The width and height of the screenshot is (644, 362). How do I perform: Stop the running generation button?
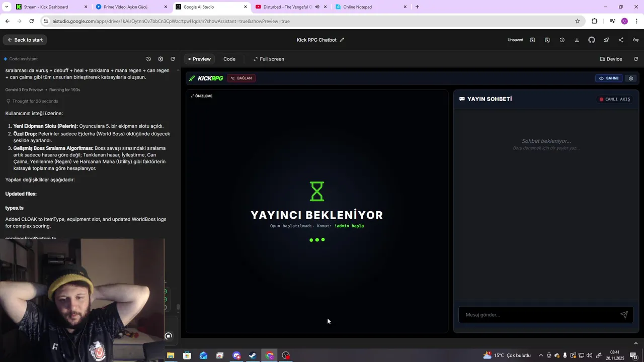(x=169, y=336)
